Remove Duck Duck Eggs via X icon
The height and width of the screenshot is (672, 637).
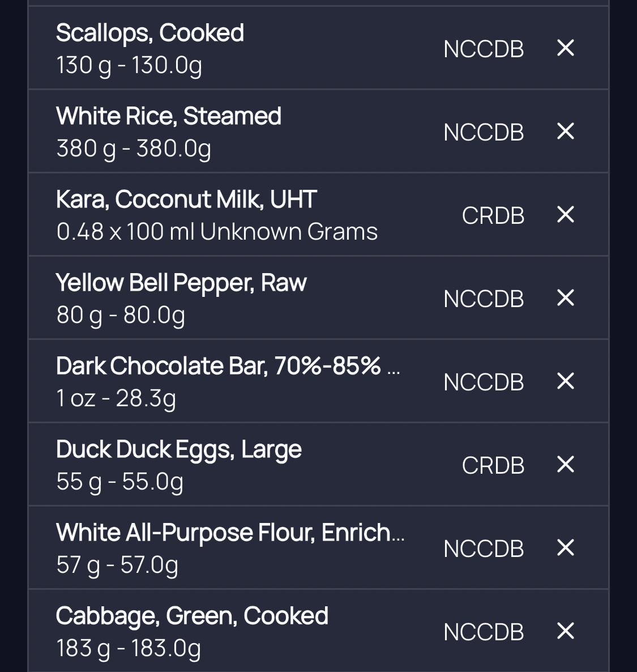click(566, 464)
